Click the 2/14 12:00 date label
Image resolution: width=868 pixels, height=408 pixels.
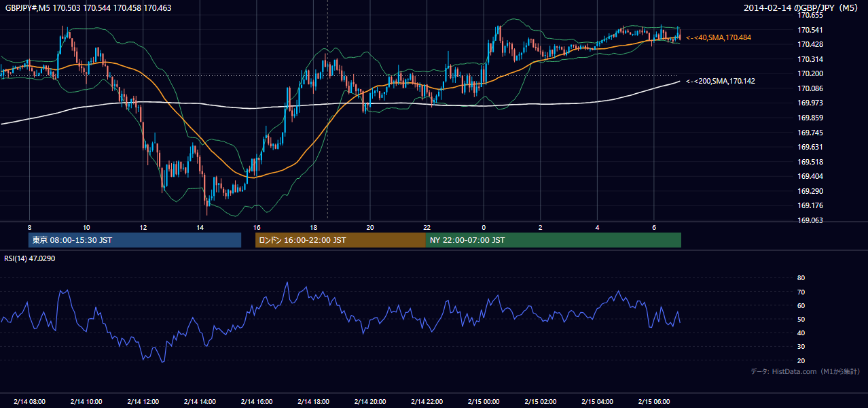pos(143,401)
